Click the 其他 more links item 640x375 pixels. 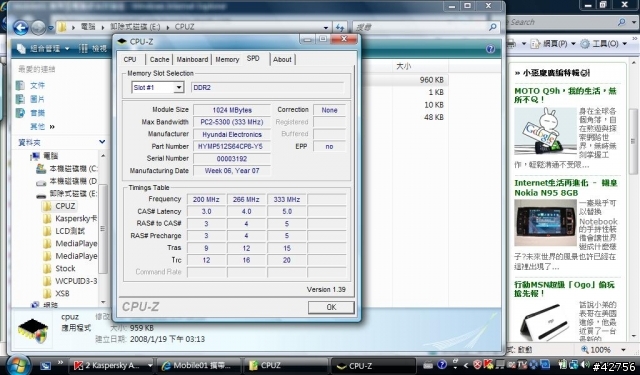[x=42, y=127]
